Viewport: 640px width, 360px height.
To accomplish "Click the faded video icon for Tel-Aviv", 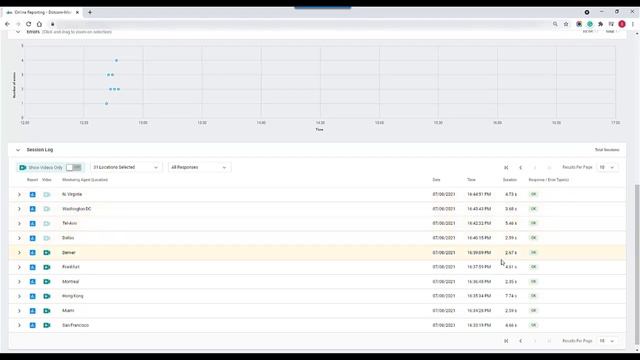I will pos(47,224).
